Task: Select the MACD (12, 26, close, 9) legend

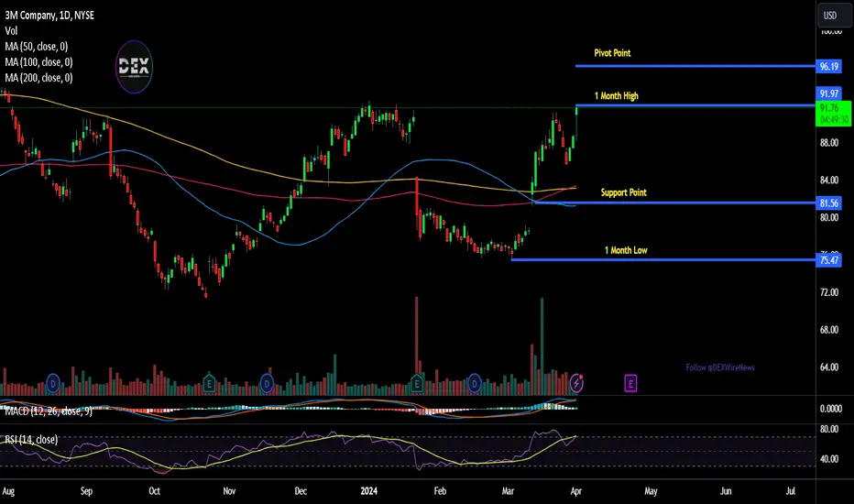Action: point(49,411)
